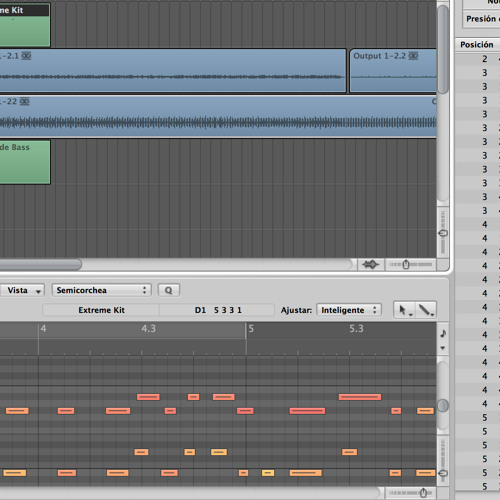Screen dimensions: 500x500
Task: Open the Vista menu
Action: [22, 290]
